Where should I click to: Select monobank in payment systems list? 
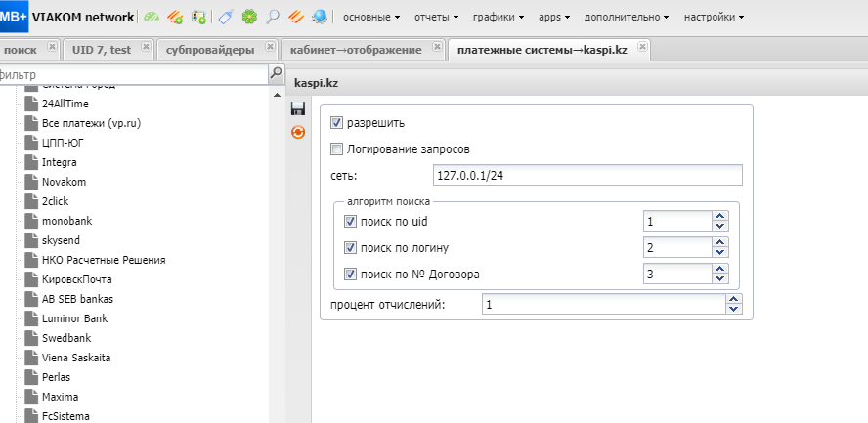pos(66,221)
